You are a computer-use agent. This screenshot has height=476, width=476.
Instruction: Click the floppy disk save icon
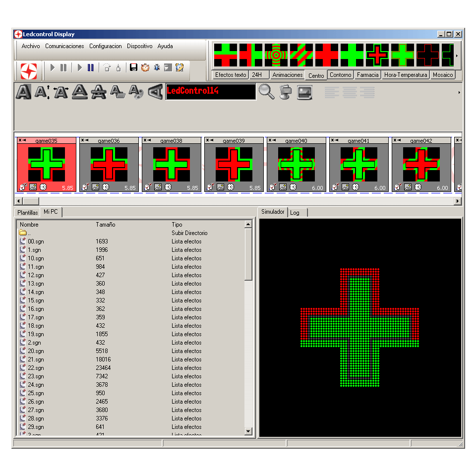pyautogui.click(x=133, y=67)
